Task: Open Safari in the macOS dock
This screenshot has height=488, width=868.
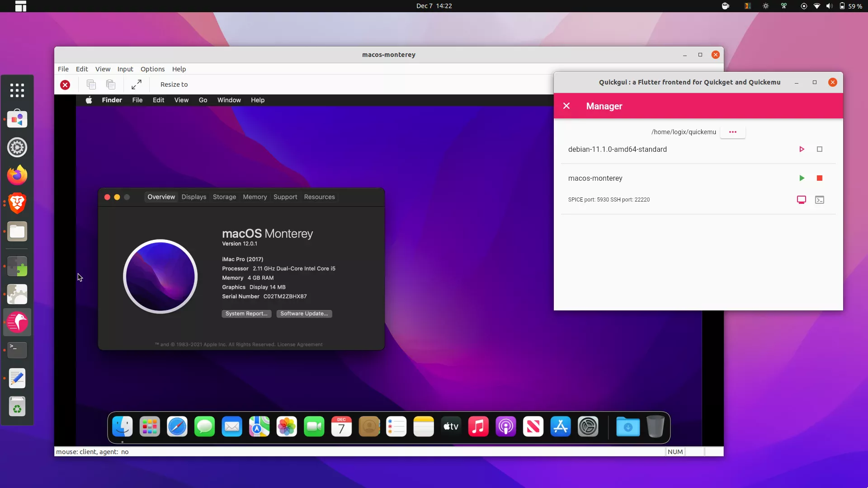Action: pos(177,427)
